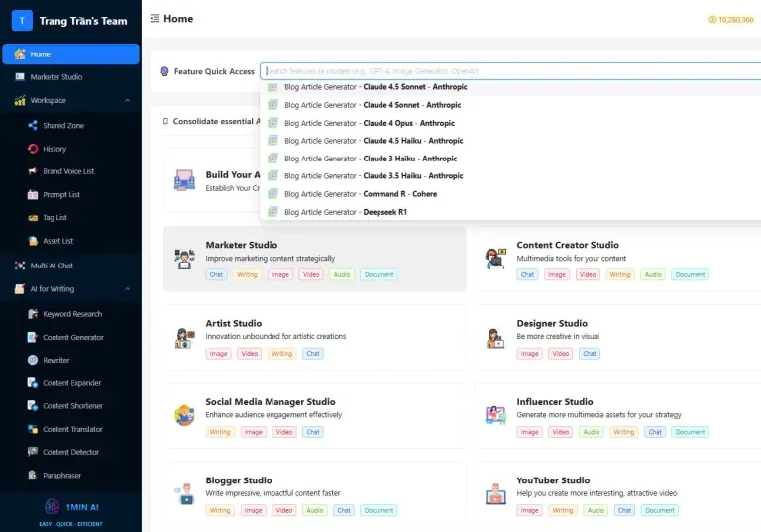Screen dimensions: 761x532
Task: Click Video tag in Marketer Studio
Action: (311, 274)
